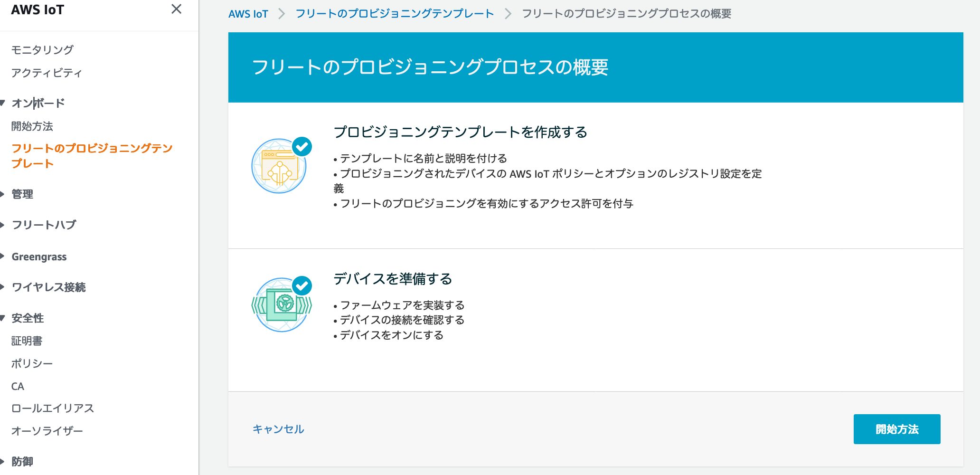Click the checkmark on プロビジョニングテンプレートを作成する step

tap(302, 147)
